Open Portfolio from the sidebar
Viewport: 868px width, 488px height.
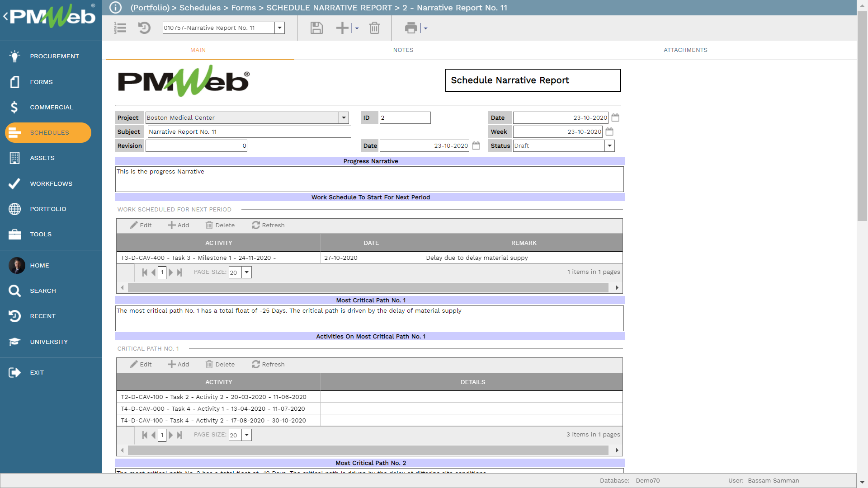51,209
